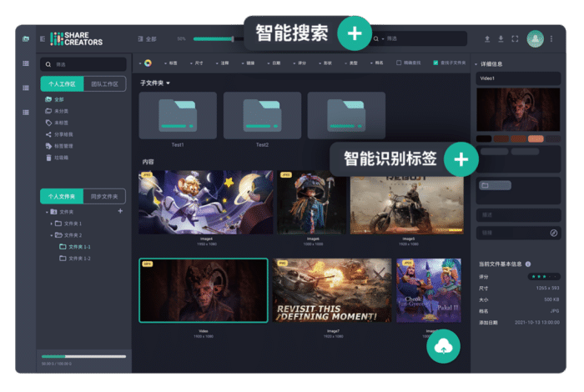Select the 全部 item in workspace list
Viewport: 584px width, 392px height.
(x=55, y=99)
